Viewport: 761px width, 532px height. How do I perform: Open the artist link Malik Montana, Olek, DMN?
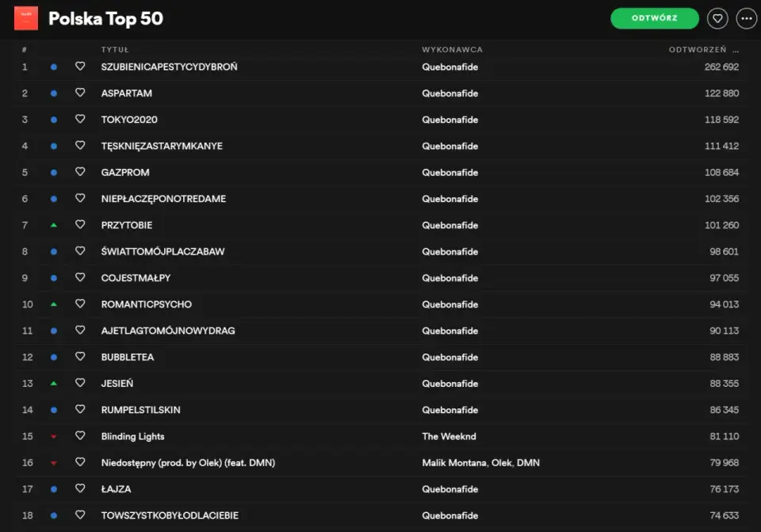coord(481,462)
